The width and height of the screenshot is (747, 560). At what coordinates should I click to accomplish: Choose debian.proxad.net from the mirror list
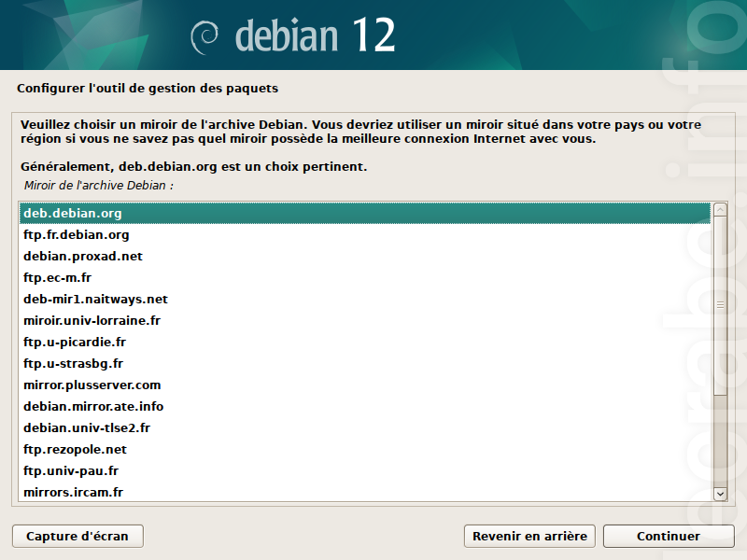click(365, 256)
